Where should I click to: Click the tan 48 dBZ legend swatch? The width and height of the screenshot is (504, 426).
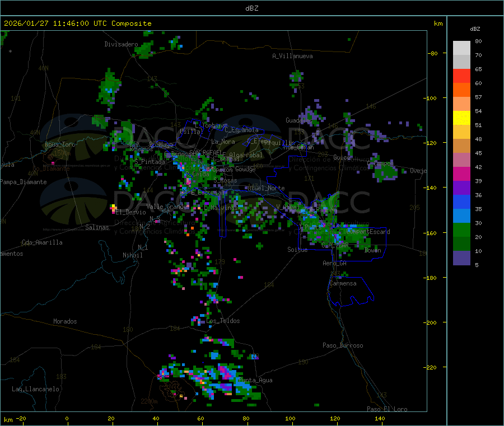coord(461,146)
